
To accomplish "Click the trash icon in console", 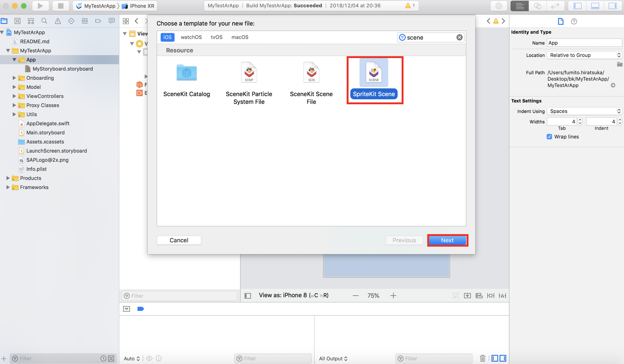I will [483, 358].
